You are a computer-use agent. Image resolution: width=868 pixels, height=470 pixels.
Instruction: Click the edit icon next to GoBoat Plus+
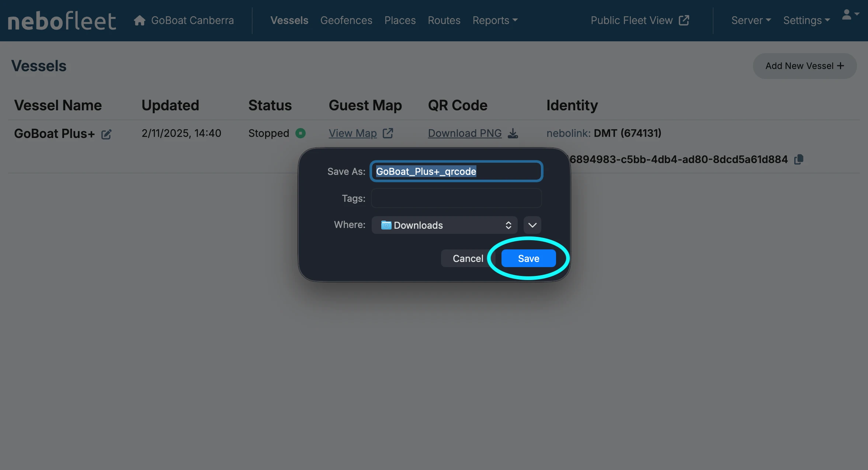pos(106,134)
